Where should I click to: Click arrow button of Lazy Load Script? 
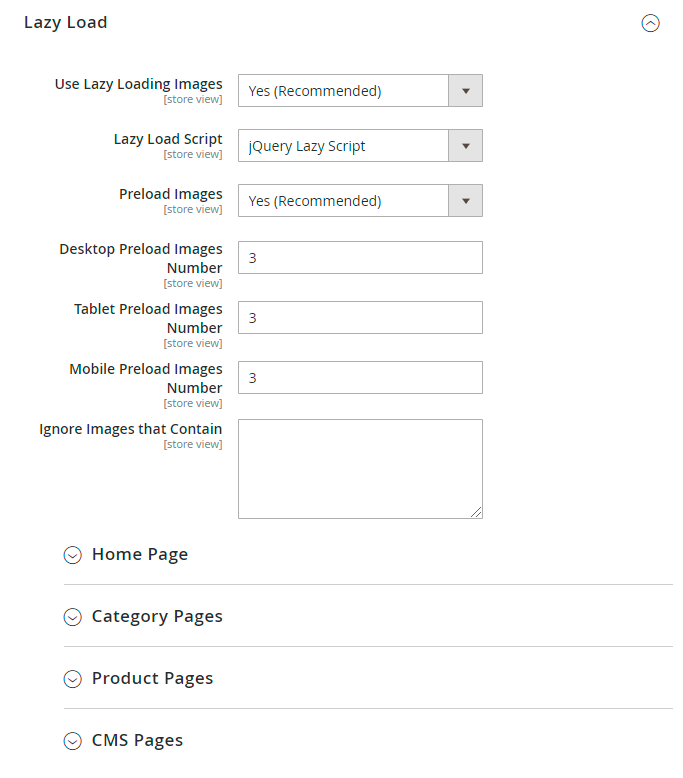pyautogui.click(x=465, y=146)
